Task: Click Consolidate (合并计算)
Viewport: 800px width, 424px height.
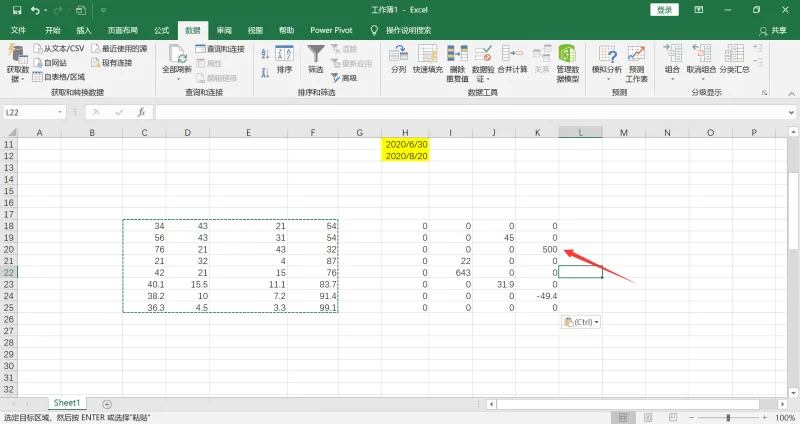Action: (x=512, y=60)
